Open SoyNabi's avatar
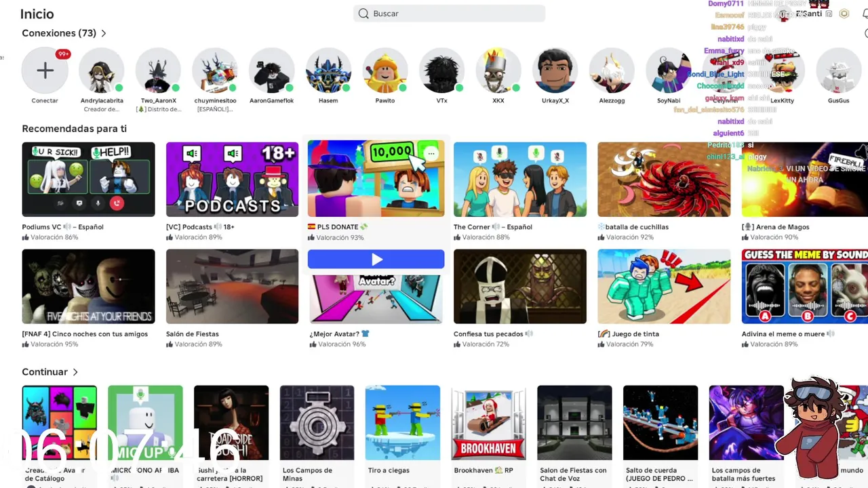The width and height of the screenshot is (868, 488). point(669,70)
